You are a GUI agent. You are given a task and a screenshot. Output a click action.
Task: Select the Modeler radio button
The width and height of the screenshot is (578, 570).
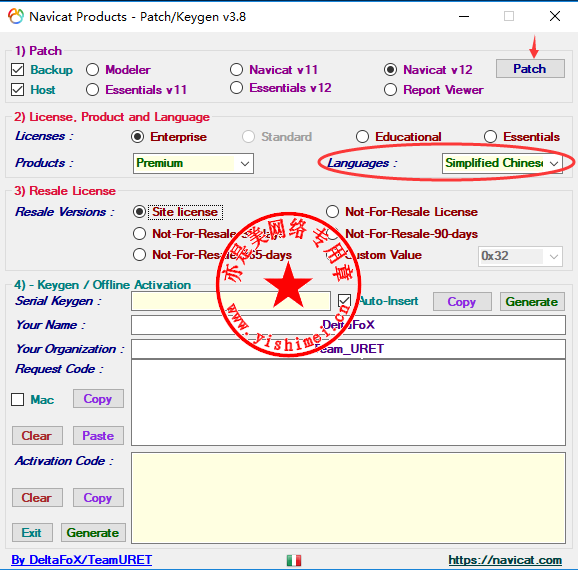tap(92, 69)
